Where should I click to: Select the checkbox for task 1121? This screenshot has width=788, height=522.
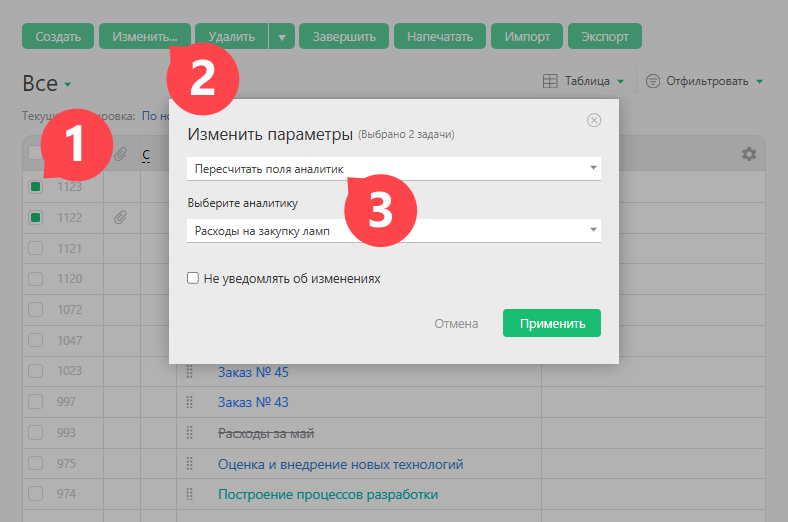coord(36,248)
